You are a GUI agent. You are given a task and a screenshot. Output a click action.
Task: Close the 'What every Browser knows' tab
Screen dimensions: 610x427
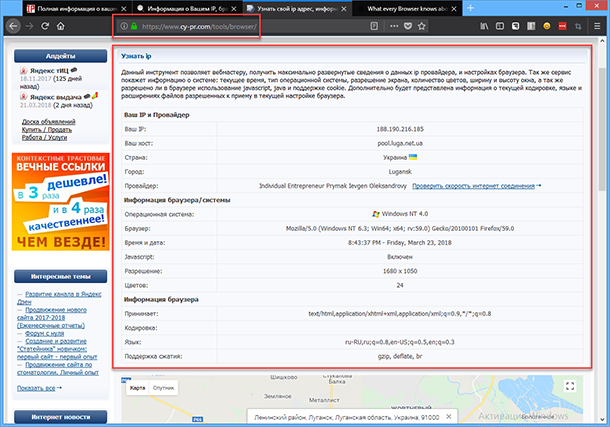(x=454, y=9)
